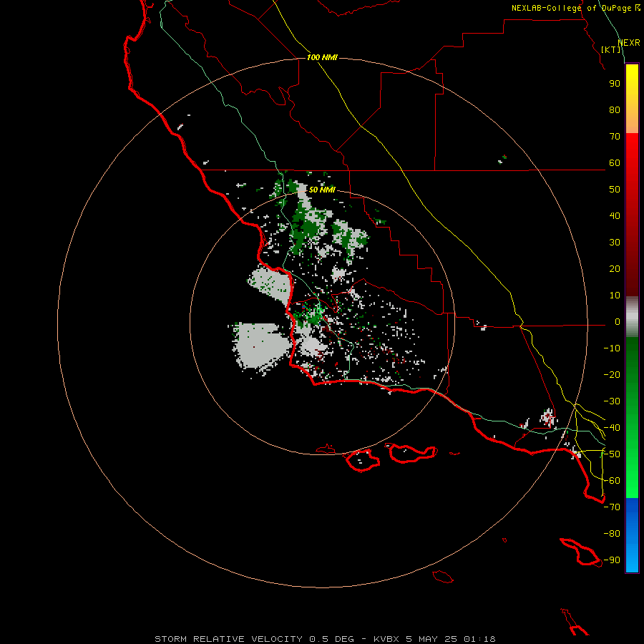The width and height of the screenshot is (644, 644).
Task: Select the -40 scale value
Action: (x=612, y=428)
